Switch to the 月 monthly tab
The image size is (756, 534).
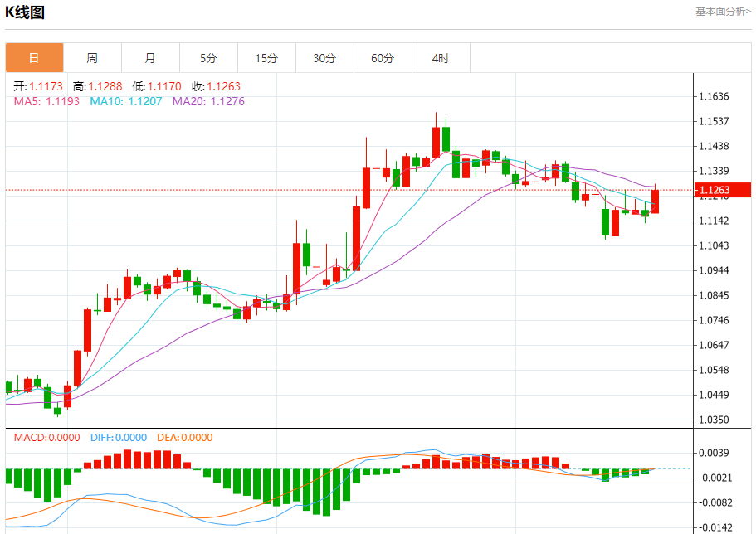[150, 58]
